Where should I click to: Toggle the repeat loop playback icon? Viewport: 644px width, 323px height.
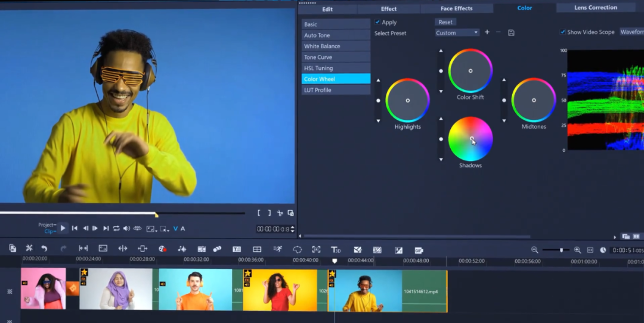116,228
